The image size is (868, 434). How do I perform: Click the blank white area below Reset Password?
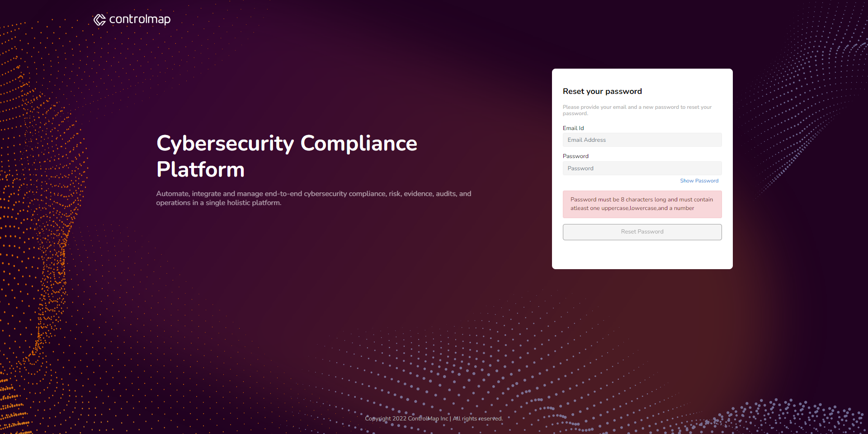click(x=642, y=254)
